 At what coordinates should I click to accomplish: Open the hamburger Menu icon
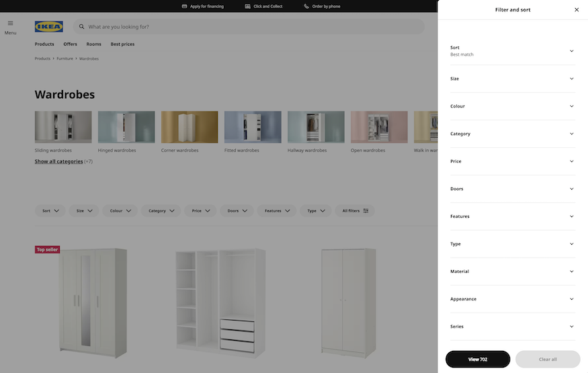11,24
